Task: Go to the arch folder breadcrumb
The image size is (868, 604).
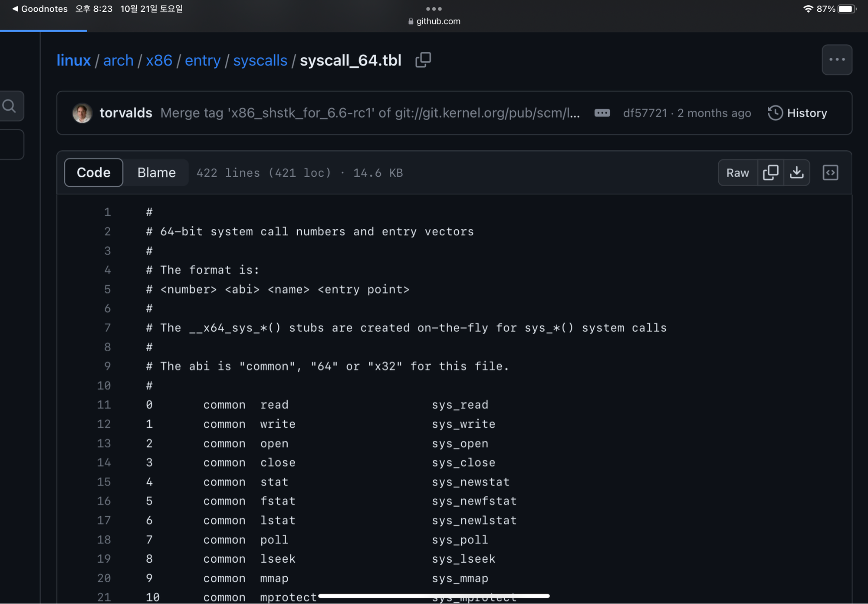Action: [118, 60]
